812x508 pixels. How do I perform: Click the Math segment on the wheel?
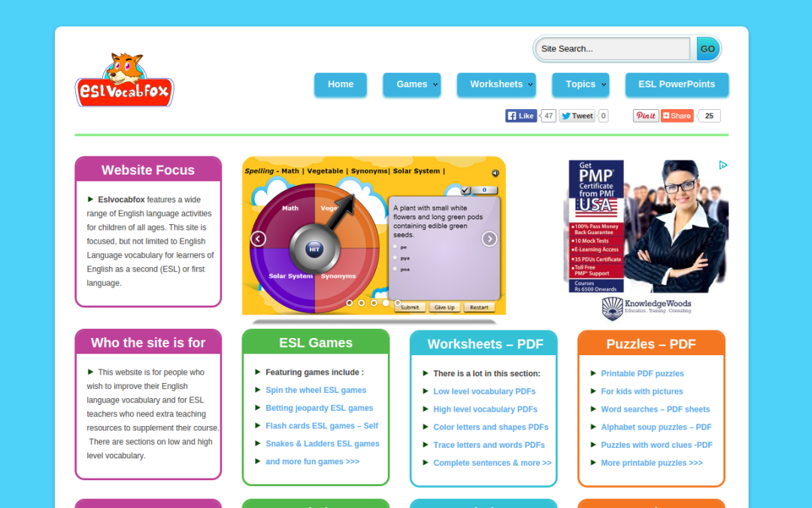click(290, 208)
